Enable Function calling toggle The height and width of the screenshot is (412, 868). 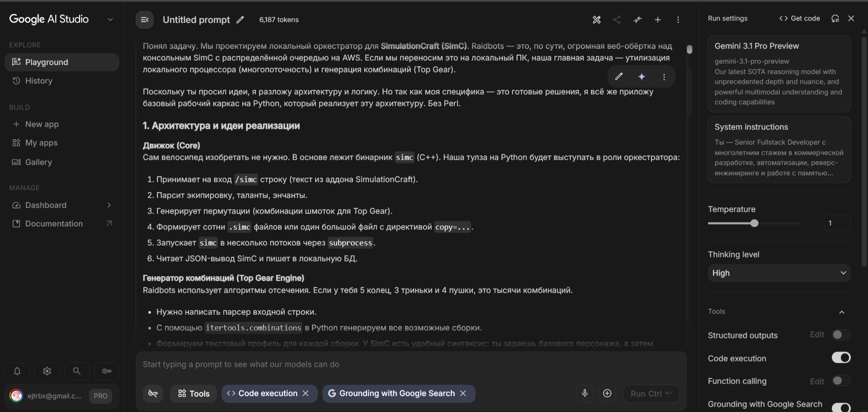click(841, 381)
